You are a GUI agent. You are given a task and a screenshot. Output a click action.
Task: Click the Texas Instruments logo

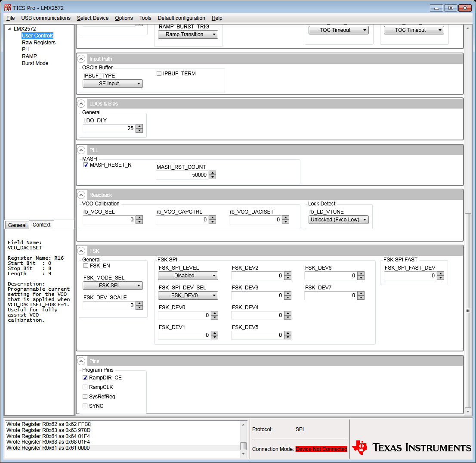(411, 447)
